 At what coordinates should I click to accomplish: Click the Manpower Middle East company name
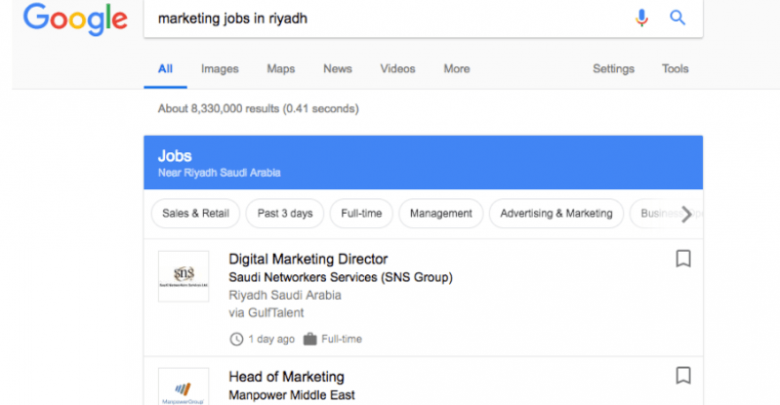click(292, 395)
